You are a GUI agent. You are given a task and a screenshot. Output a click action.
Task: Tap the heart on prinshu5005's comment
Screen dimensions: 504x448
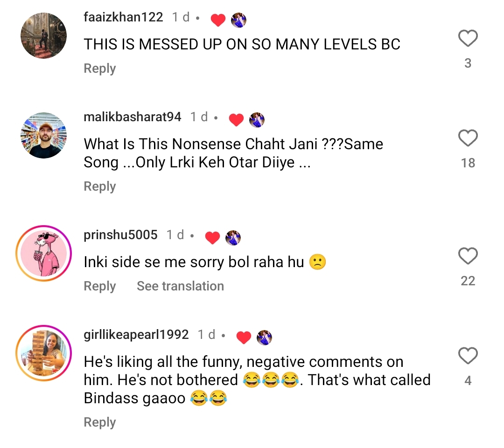(x=468, y=256)
